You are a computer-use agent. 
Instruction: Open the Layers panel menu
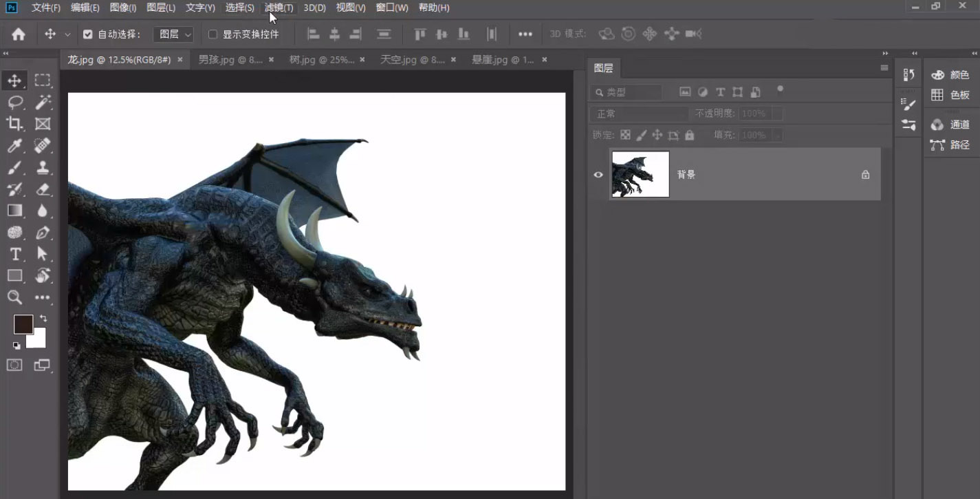pos(884,67)
